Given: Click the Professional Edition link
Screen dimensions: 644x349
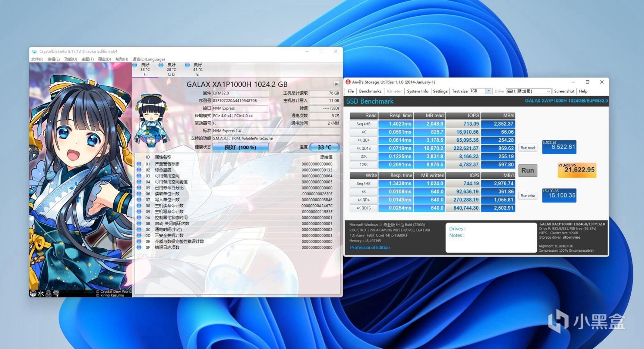Looking at the screenshot, I should [x=370, y=248].
